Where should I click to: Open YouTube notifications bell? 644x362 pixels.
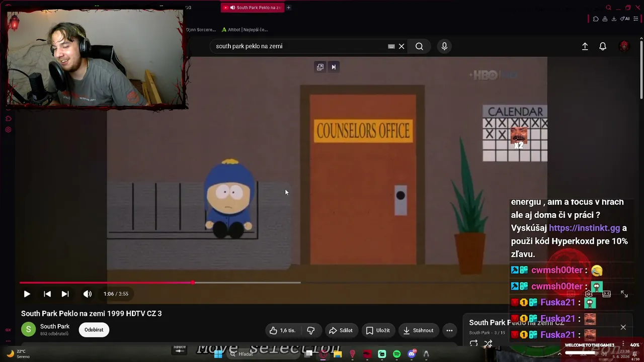pos(603,46)
